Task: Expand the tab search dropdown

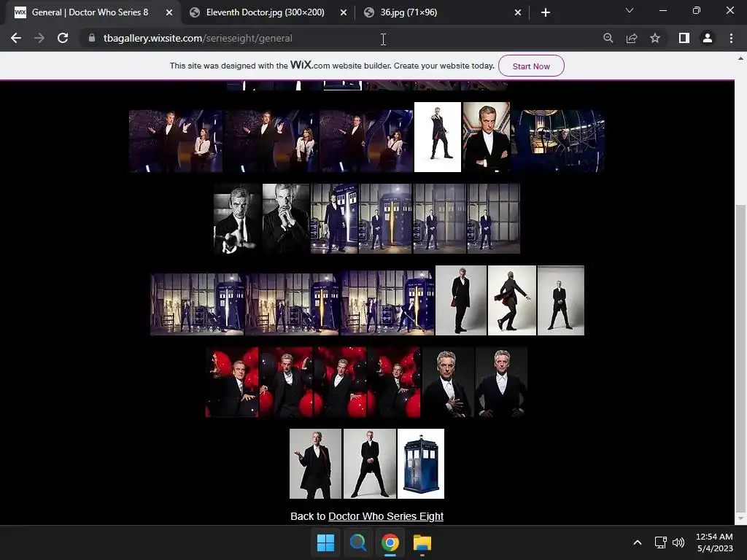Action: 630,10
